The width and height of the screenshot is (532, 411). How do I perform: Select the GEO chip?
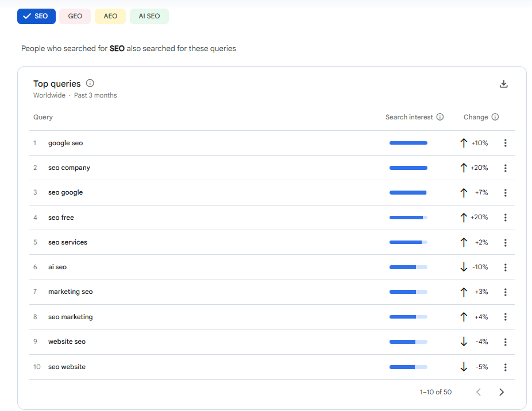(x=75, y=16)
